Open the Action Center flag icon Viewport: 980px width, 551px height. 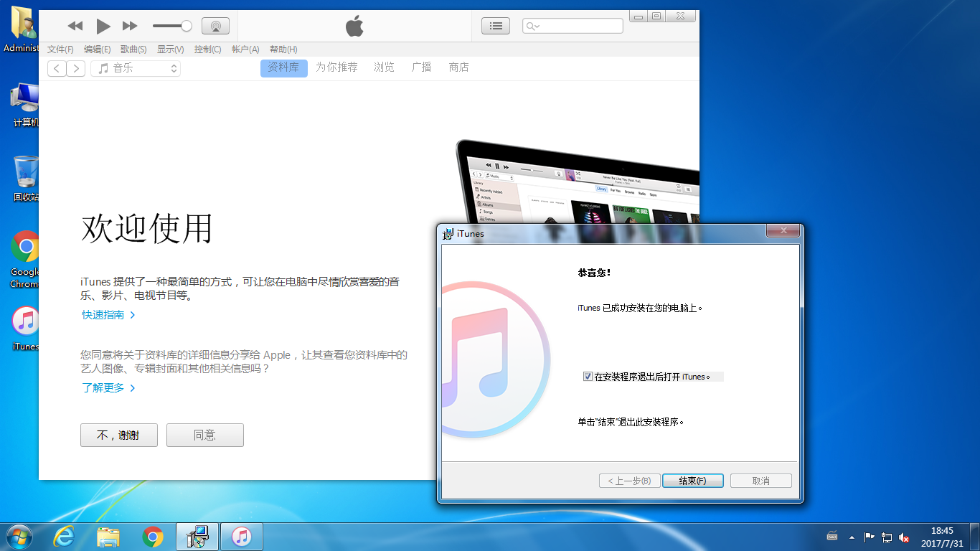pyautogui.click(x=869, y=537)
